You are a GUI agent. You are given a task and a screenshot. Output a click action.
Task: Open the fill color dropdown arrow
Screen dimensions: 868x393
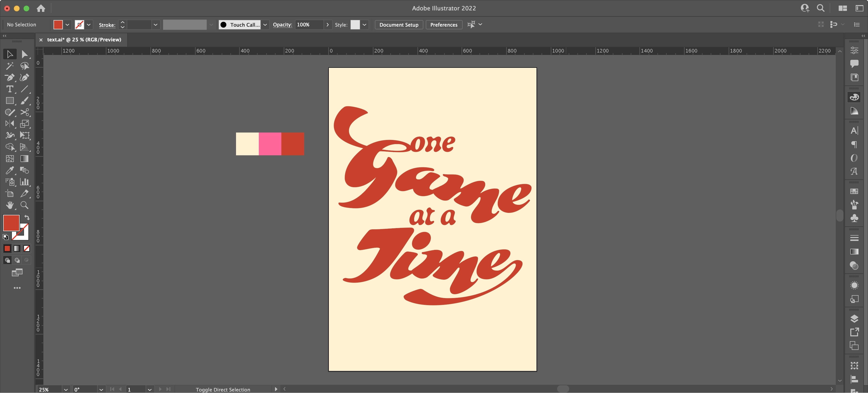[67, 25]
